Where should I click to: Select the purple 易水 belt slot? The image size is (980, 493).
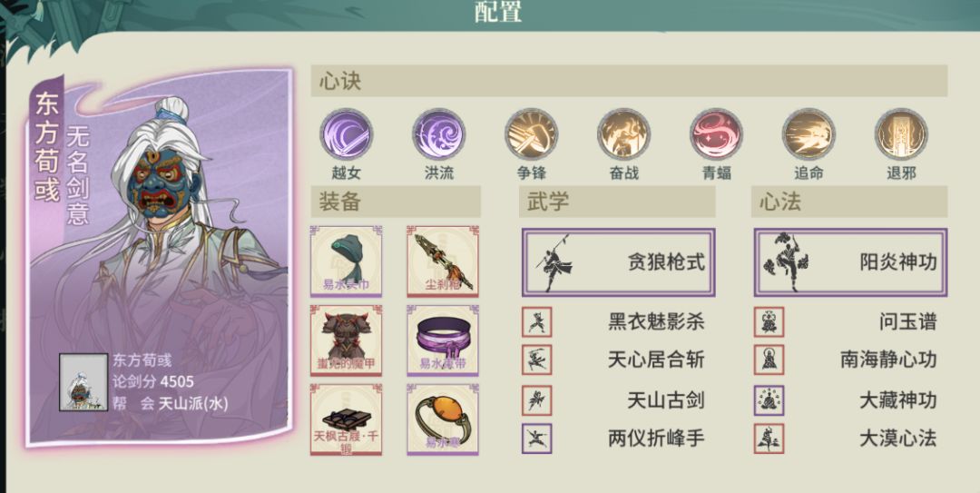[x=443, y=340]
